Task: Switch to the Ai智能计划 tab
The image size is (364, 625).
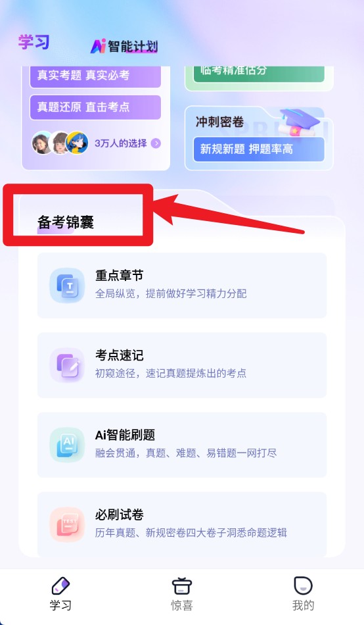Action: point(124,46)
